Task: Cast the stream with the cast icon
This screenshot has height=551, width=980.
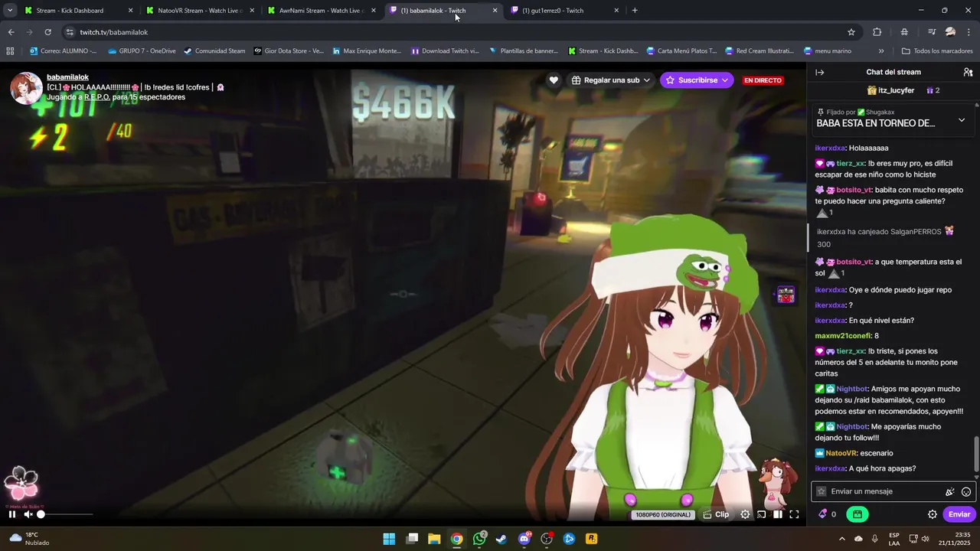Action: [x=762, y=514]
